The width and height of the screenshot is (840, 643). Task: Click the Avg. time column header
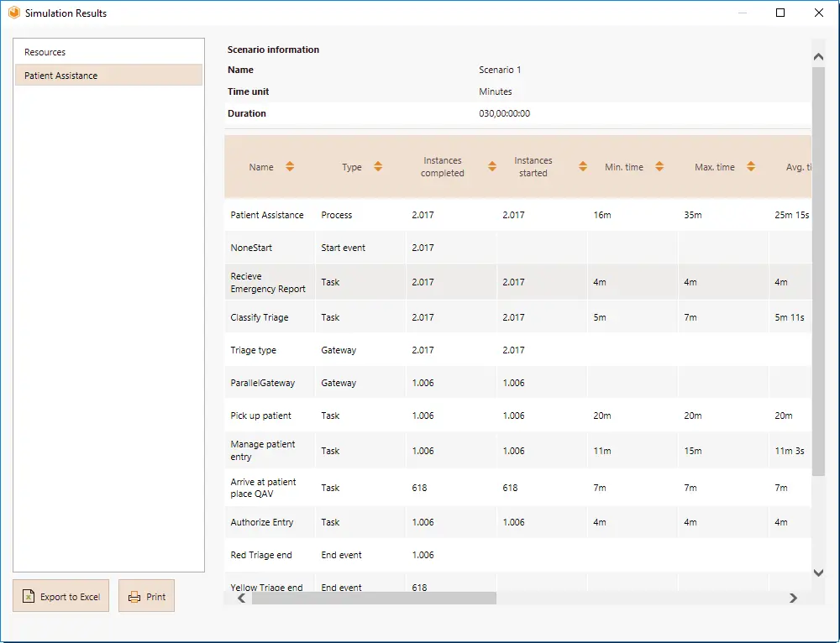(x=798, y=167)
